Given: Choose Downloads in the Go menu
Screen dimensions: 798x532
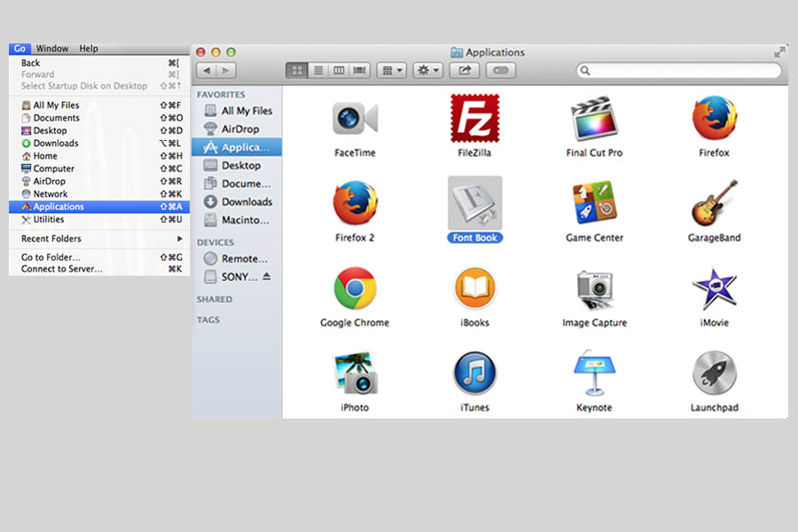Looking at the screenshot, I should [x=99, y=143].
